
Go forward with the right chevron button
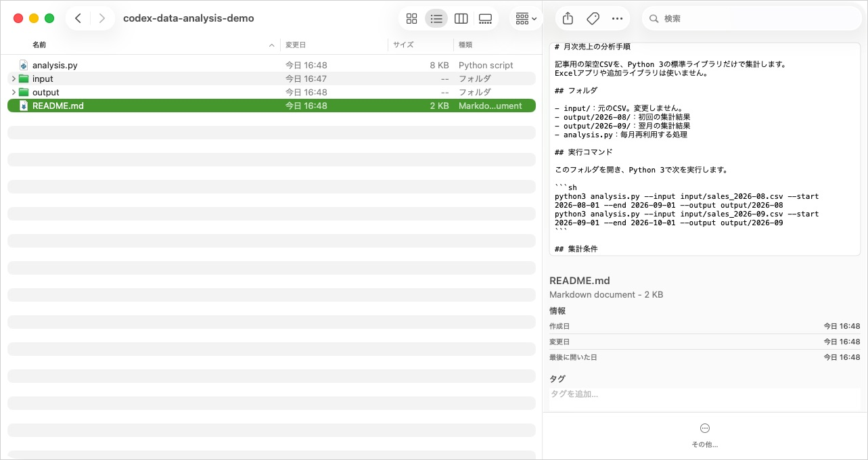click(x=102, y=18)
